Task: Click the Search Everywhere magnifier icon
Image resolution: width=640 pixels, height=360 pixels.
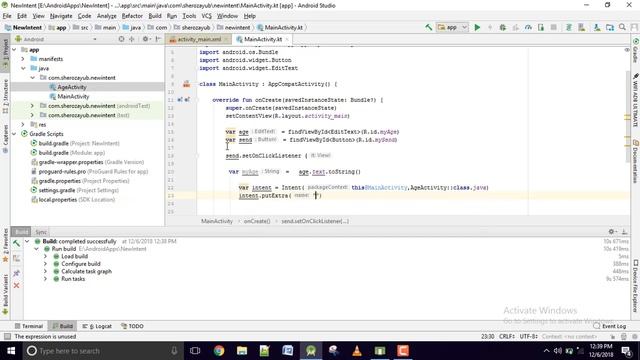Action: click(622, 27)
